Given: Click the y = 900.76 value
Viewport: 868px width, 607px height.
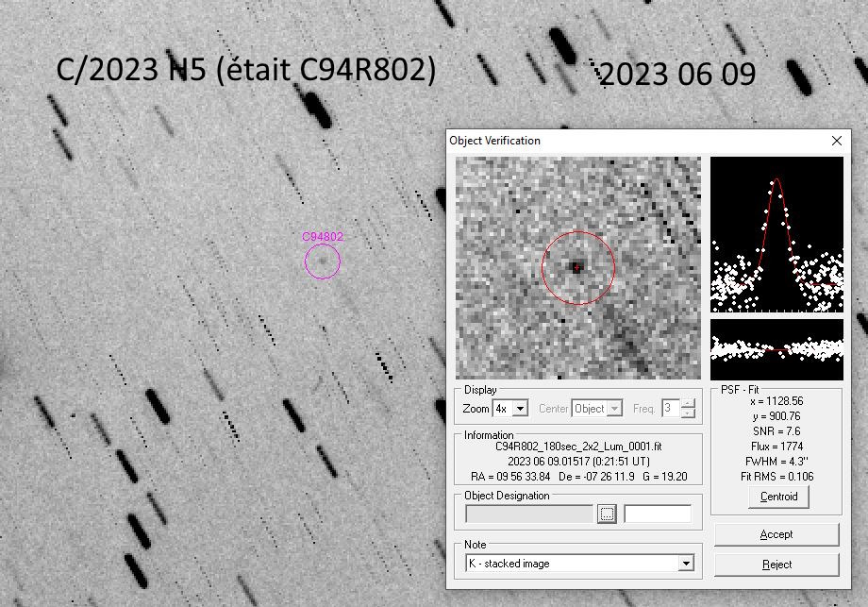Looking at the screenshot, I should [776, 416].
